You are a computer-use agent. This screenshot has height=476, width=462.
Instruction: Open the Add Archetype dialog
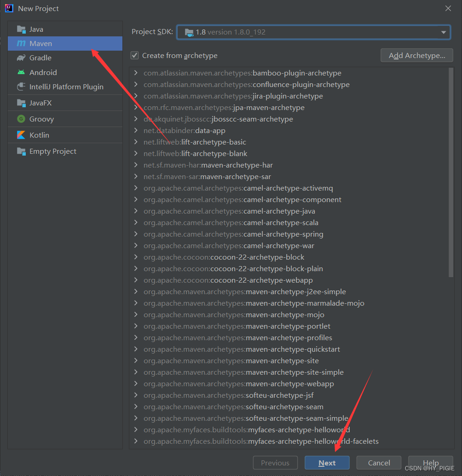coord(416,55)
